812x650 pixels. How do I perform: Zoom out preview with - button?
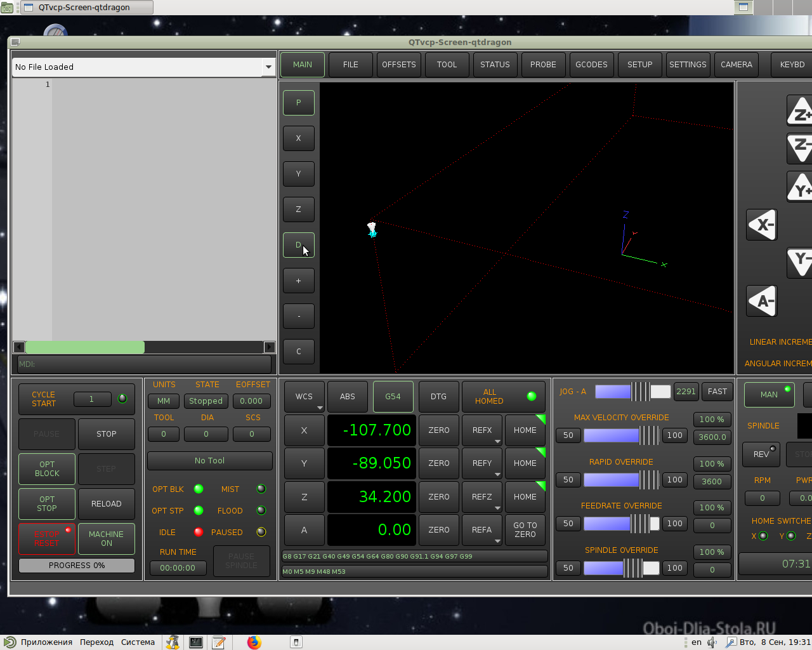(299, 316)
